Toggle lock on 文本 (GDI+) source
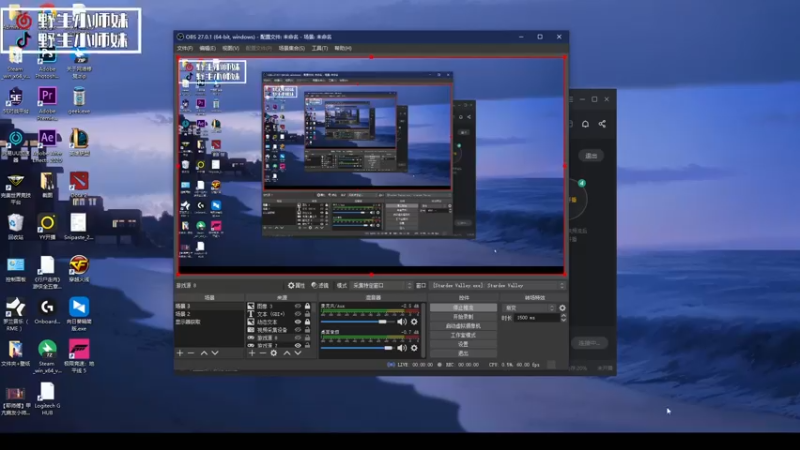Image resolution: width=800 pixels, height=450 pixels. (x=307, y=314)
